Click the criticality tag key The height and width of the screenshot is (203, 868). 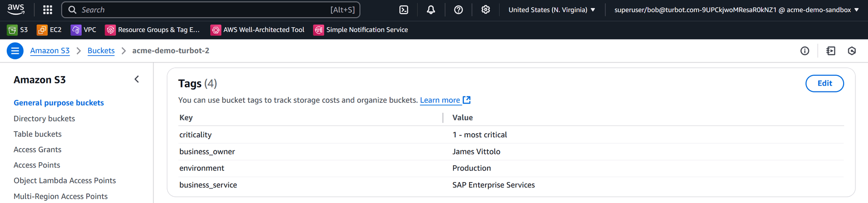[195, 135]
